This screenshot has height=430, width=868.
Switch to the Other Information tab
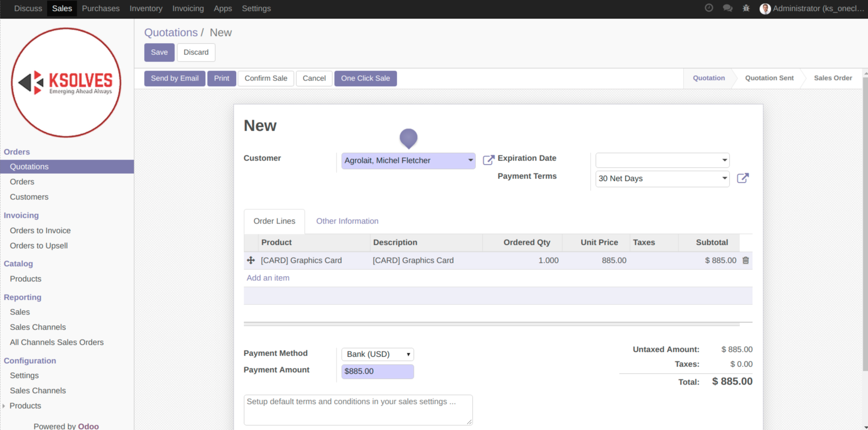tap(347, 221)
